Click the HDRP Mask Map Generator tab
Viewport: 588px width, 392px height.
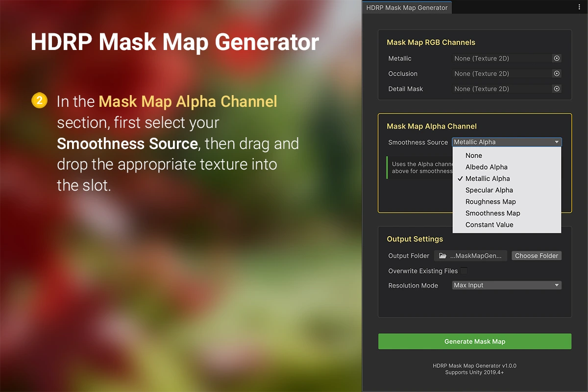[407, 7]
